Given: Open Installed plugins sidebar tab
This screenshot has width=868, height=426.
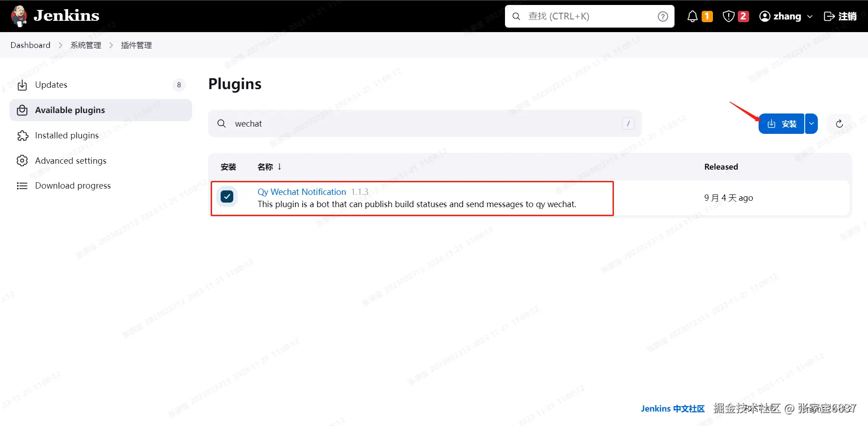Looking at the screenshot, I should point(101,136).
